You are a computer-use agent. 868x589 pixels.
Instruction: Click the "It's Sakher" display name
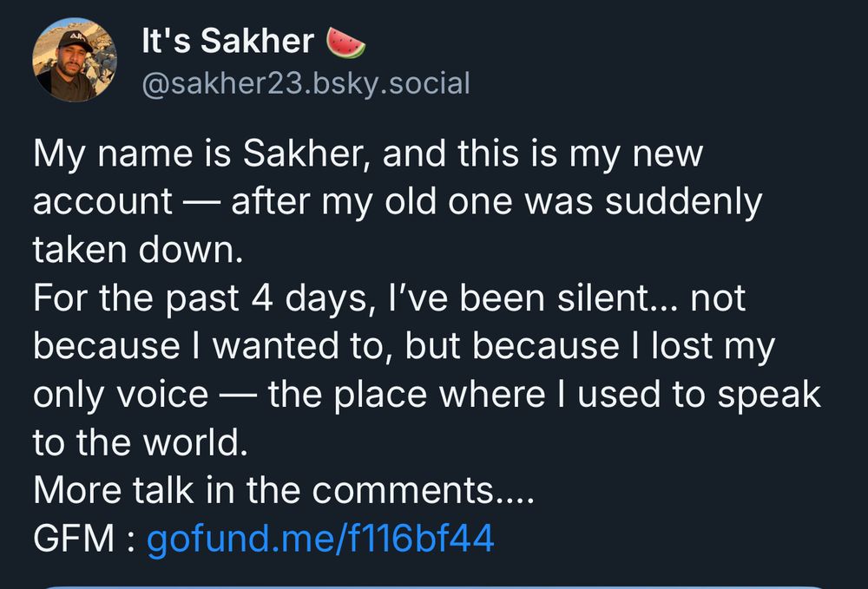[x=227, y=41]
